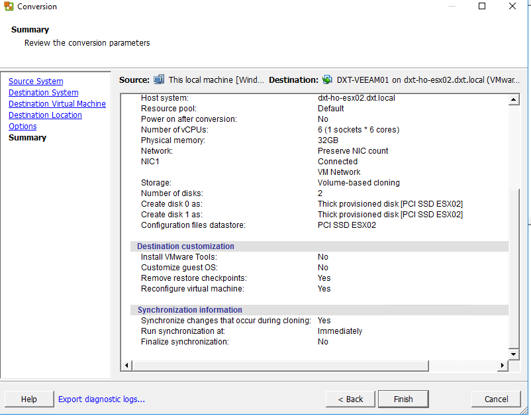
Task: Select Configuration files datastore row
Action: [318, 225]
